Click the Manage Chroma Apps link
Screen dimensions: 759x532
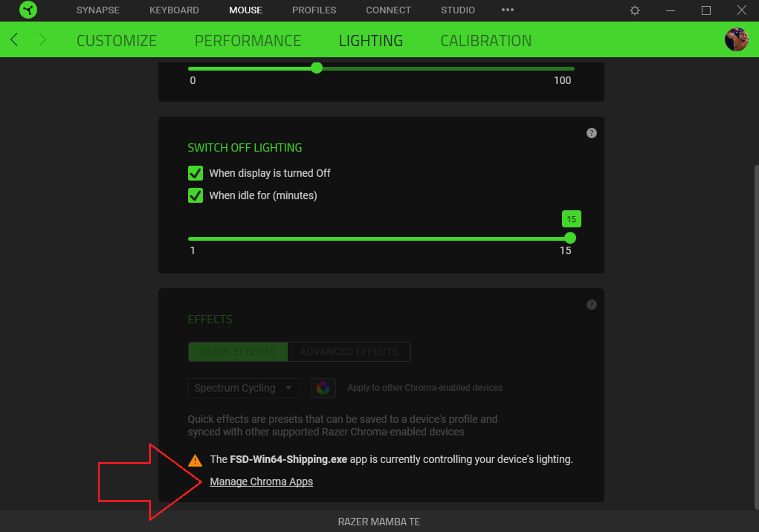pos(261,481)
